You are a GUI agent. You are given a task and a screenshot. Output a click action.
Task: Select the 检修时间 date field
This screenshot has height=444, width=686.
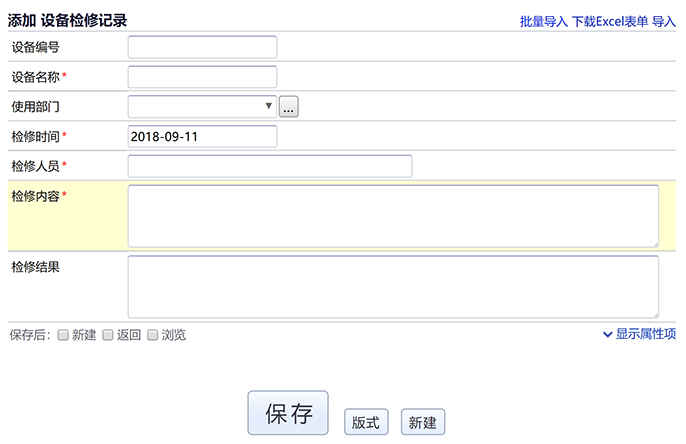tap(202, 136)
